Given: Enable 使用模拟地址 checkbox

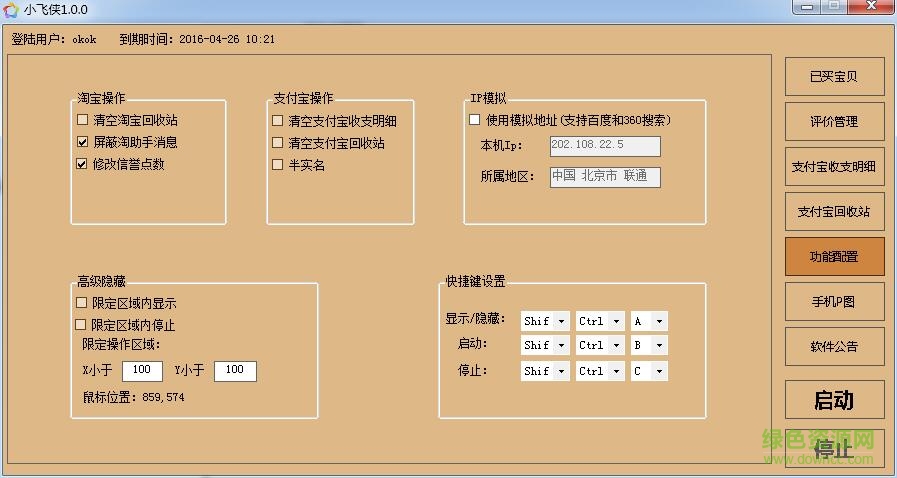Looking at the screenshot, I should [474, 120].
